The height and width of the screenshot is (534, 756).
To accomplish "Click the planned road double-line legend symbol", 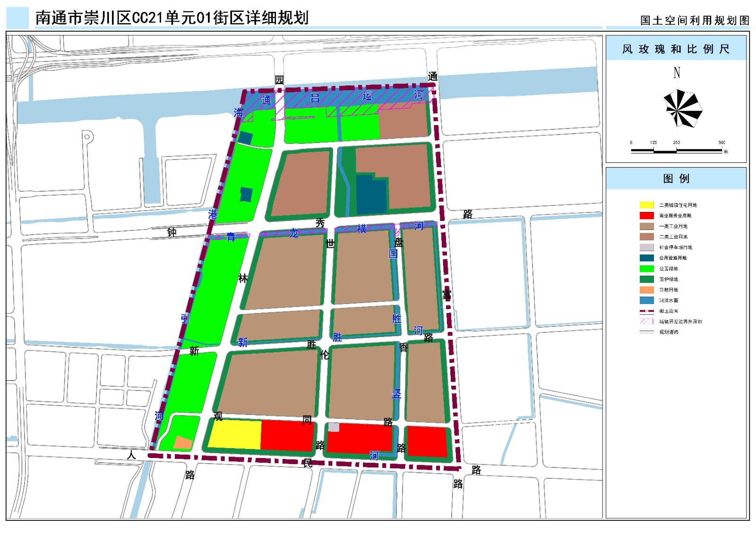I will tap(646, 332).
